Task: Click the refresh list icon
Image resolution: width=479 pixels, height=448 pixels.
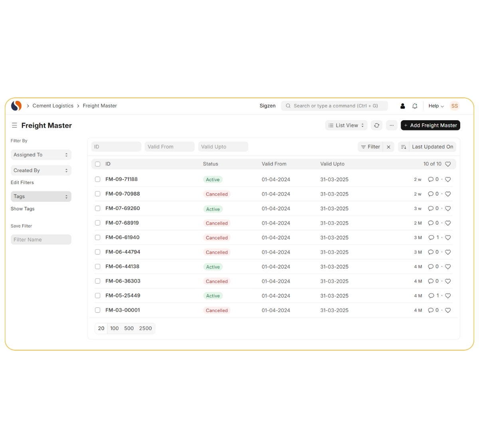Action: pyautogui.click(x=376, y=125)
